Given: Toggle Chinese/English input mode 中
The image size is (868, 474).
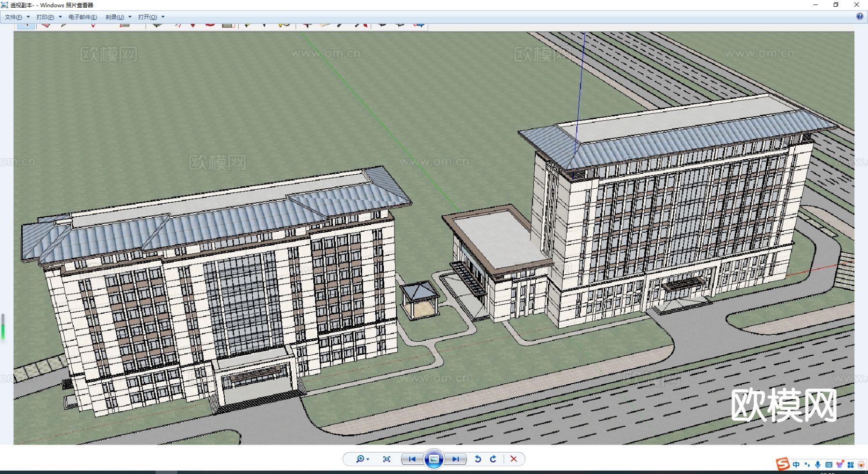Looking at the screenshot, I should (796, 464).
